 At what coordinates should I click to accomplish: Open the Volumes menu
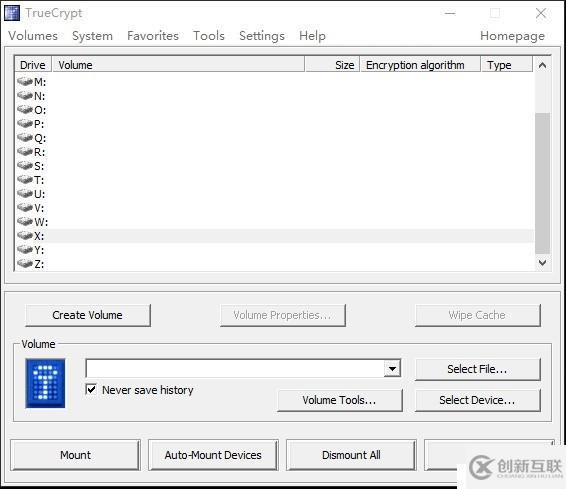[33, 36]
